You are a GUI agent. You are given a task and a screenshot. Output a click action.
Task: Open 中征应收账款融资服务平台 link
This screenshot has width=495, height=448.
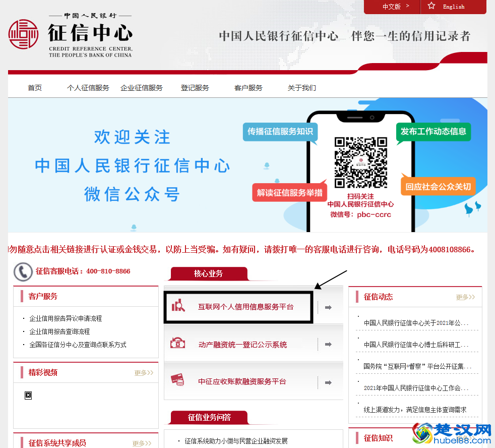(x=242, y=381)
